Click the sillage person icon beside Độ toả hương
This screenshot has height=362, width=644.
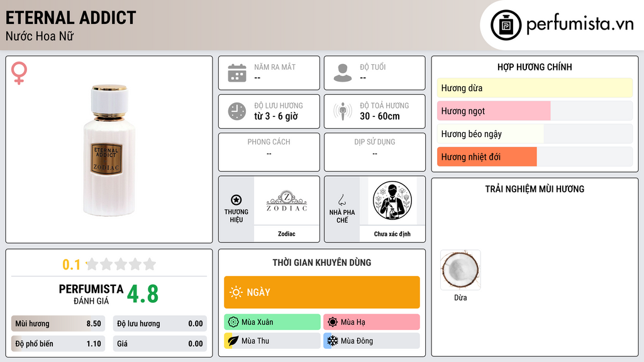point(343,111)
